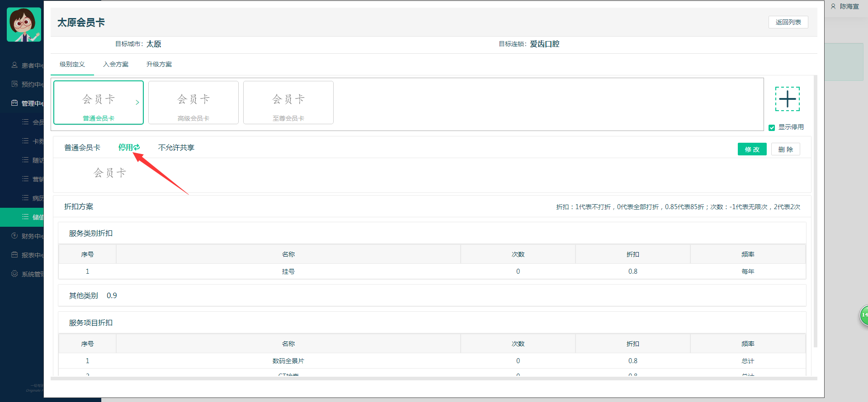Click the 系统管理 gear icon

(x=14, y=274)
